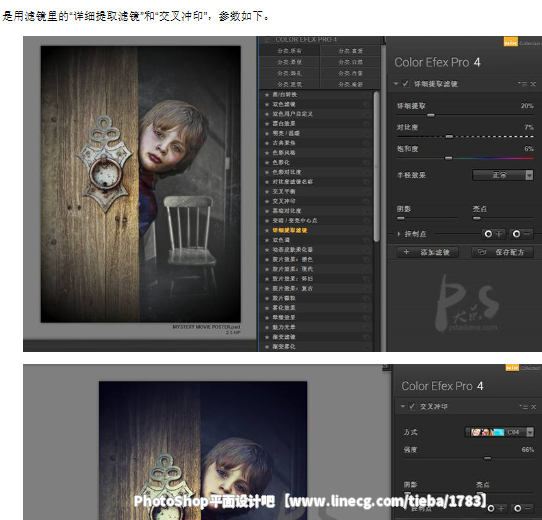Screen dimensions: 542x520
Task: Select the 双色用户自定义 filter
Action: (292, 114)
